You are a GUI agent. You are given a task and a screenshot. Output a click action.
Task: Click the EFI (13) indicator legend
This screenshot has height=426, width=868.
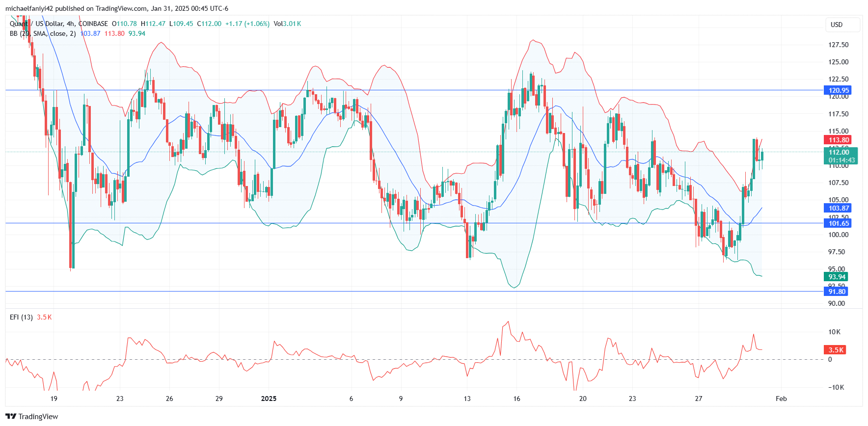click(x=21, y=317)
